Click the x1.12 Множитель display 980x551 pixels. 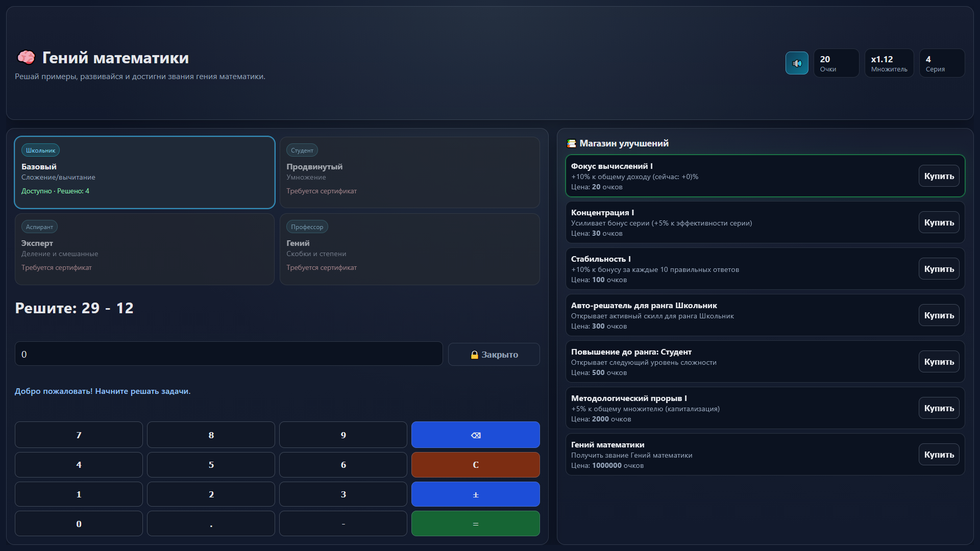[889, 63]
